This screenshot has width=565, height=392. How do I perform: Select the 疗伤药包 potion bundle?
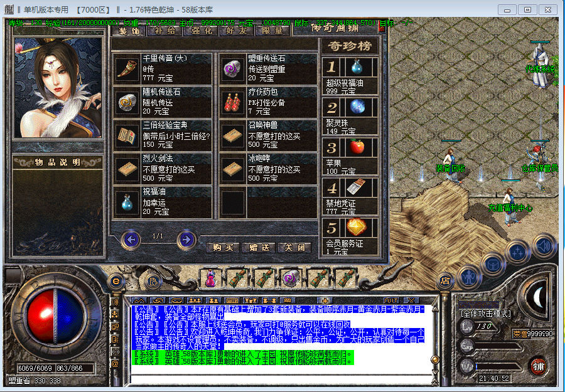pos(234,102)
